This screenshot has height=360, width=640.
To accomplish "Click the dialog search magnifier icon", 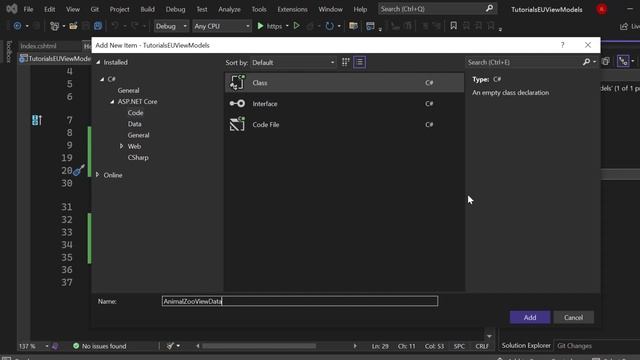I will 587,62.
